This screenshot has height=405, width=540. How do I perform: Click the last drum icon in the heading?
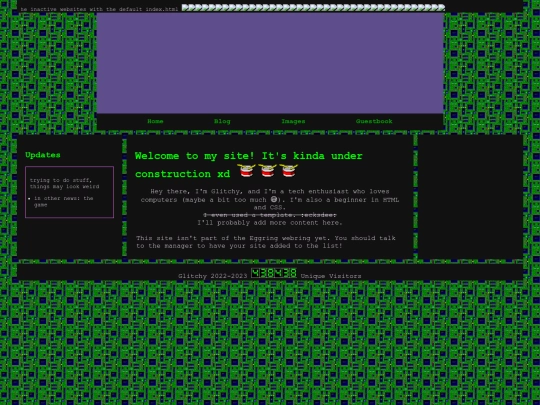tap(289, 170)
